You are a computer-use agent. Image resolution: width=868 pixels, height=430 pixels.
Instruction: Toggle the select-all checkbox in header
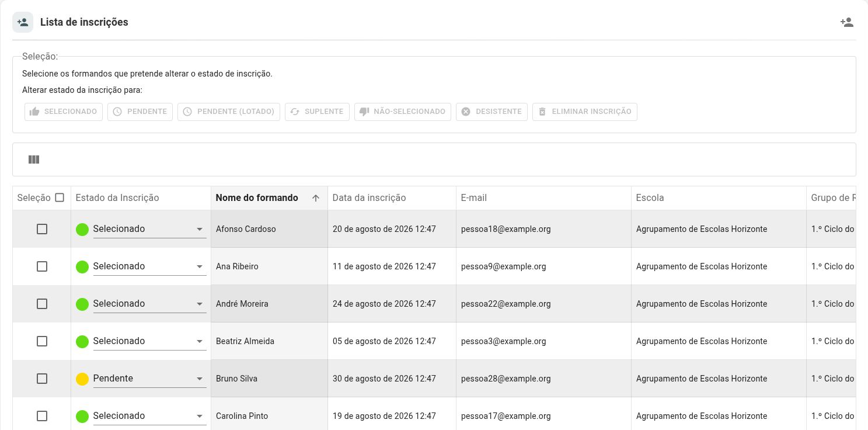[x=60, y=197]
